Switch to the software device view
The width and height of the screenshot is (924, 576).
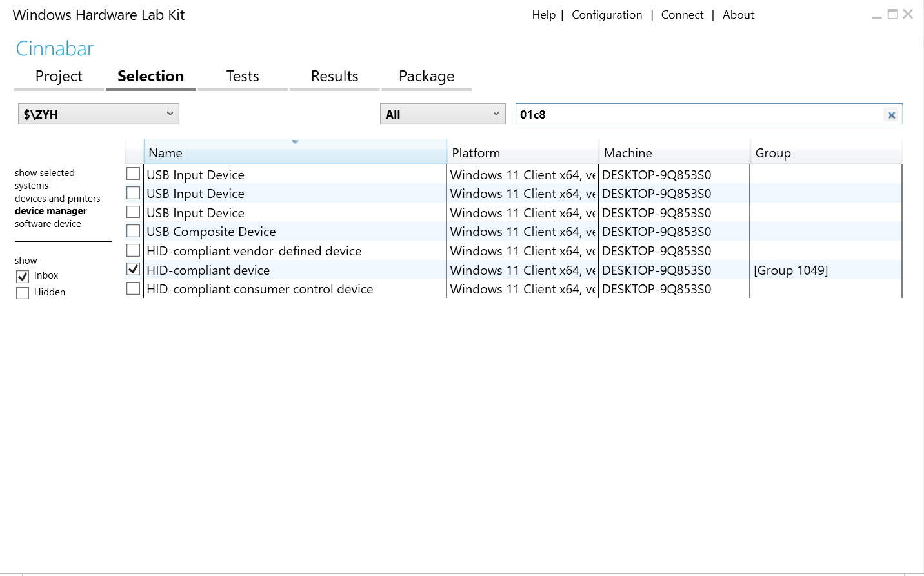[x=48, y=224]
